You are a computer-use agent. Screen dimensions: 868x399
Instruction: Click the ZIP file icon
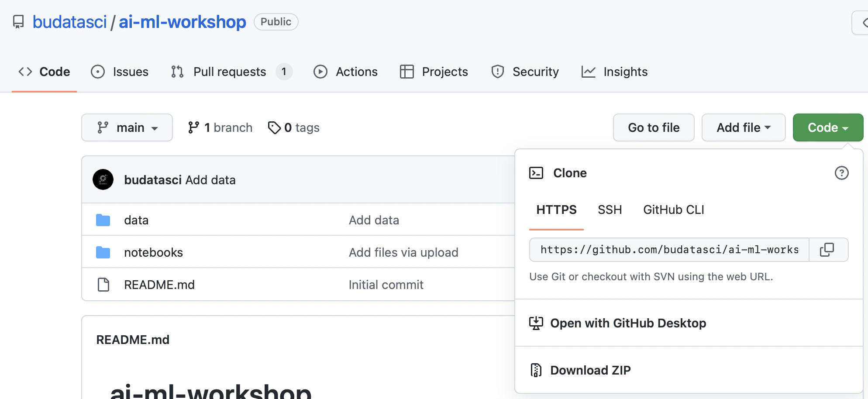(x=536, y=370)
